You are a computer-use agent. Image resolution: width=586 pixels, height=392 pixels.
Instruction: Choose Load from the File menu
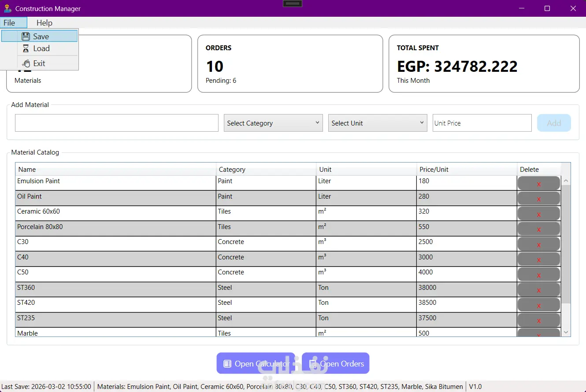(40, 48)
